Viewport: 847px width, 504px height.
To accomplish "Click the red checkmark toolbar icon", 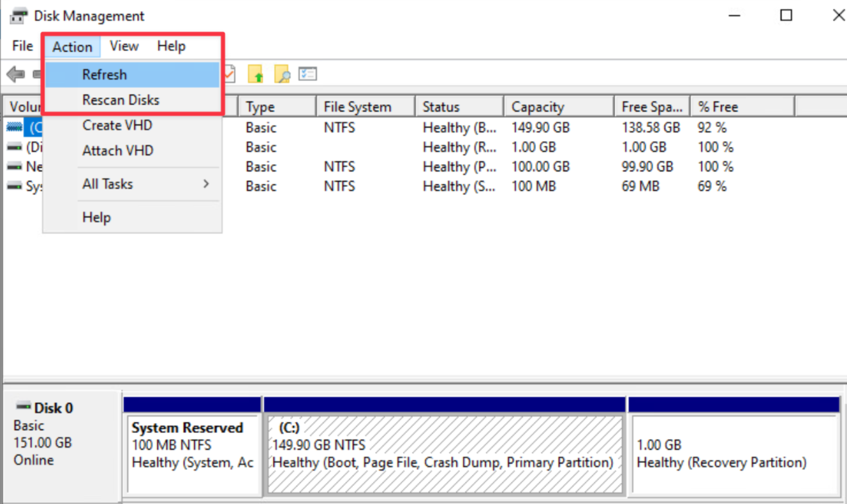I will 230,74.
